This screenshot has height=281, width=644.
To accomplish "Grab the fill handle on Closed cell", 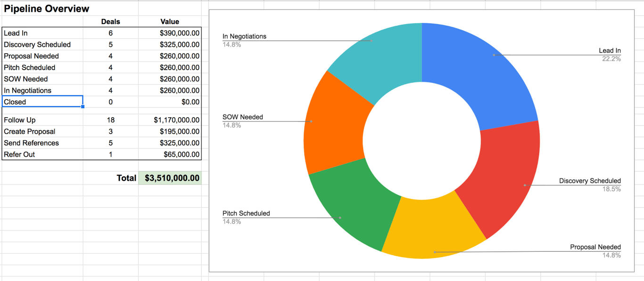I will [83, 107].
